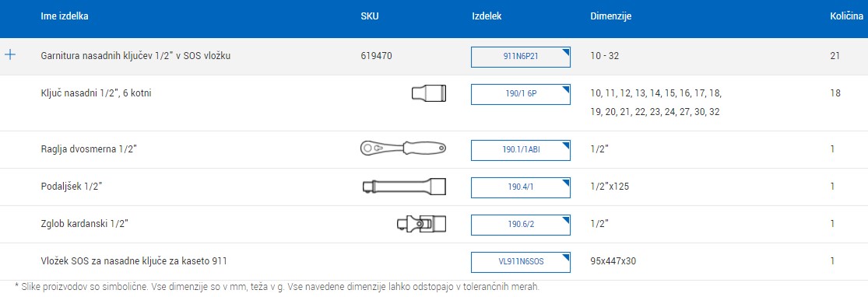Click the ratchet wrench illustration
Screen dimensions: 868x297
coord(403,148)
